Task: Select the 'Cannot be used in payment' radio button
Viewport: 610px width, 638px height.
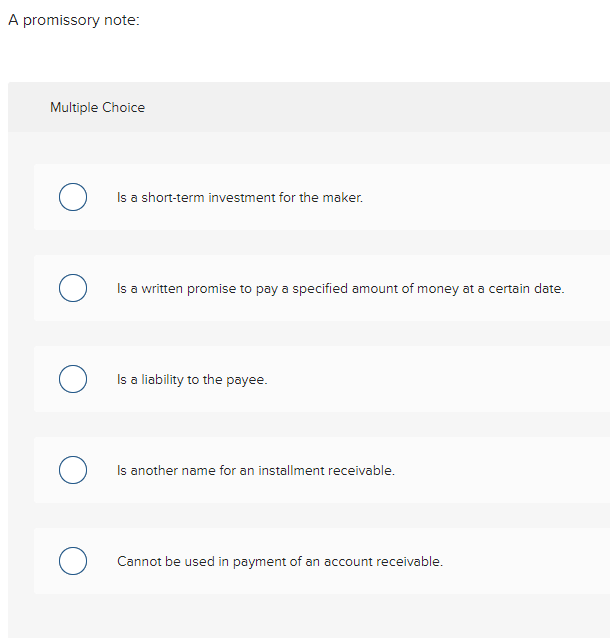Action: (x=71, y=561)
